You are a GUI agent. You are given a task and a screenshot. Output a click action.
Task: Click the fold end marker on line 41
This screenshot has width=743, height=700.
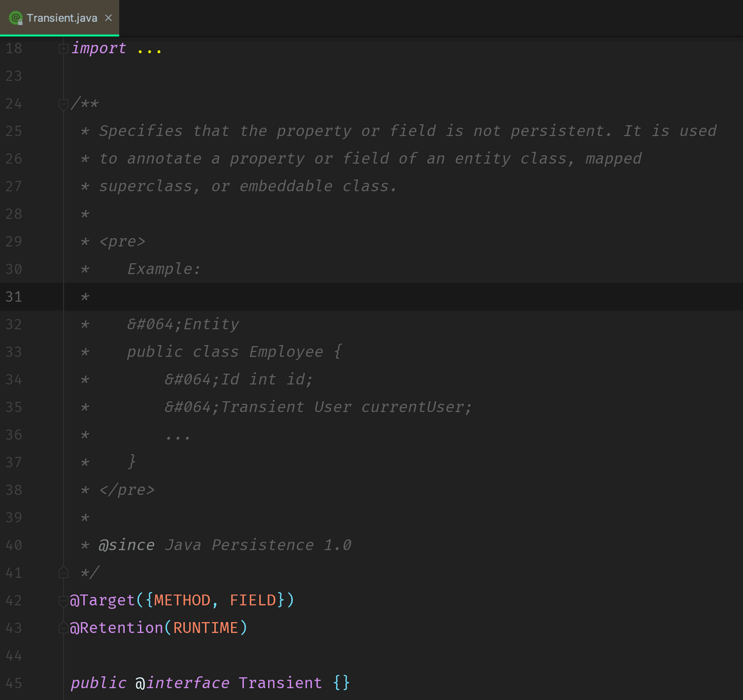tap(63, 572)
